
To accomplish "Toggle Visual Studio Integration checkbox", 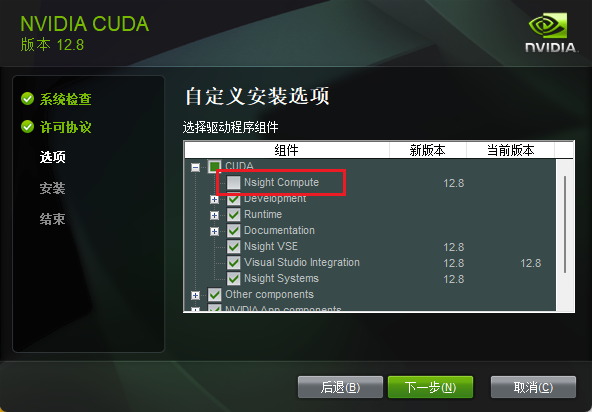I will pos(233,262).
